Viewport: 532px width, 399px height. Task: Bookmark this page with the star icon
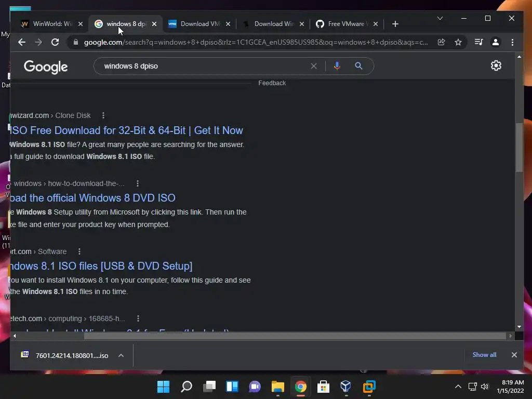pos(458,42)
